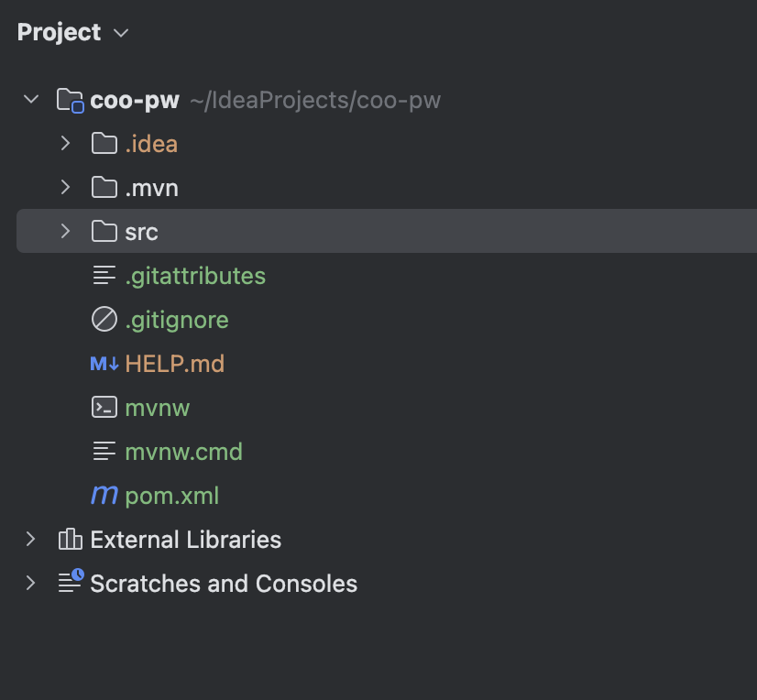Click the .mvn folder icon
The width and height of the screenshot is (757, 700).
coord(104,188)
